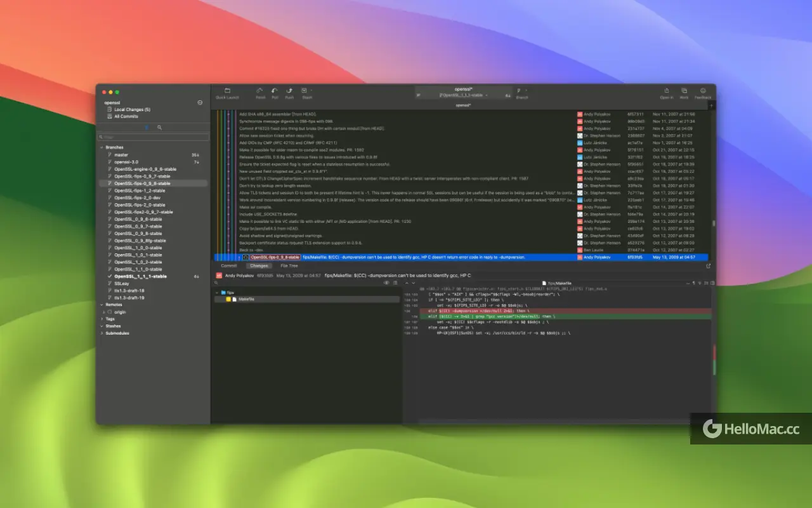Click the file search field in changes panel
The width and height of the screenshot is (812, 508).
[x=298, y=283]
